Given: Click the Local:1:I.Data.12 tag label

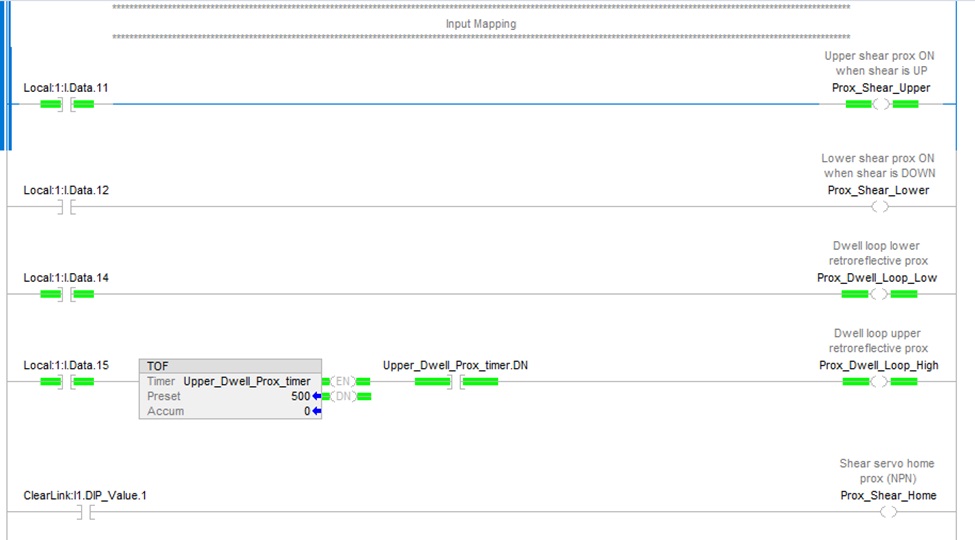Looking at the screenshot, I should point(66,190).
